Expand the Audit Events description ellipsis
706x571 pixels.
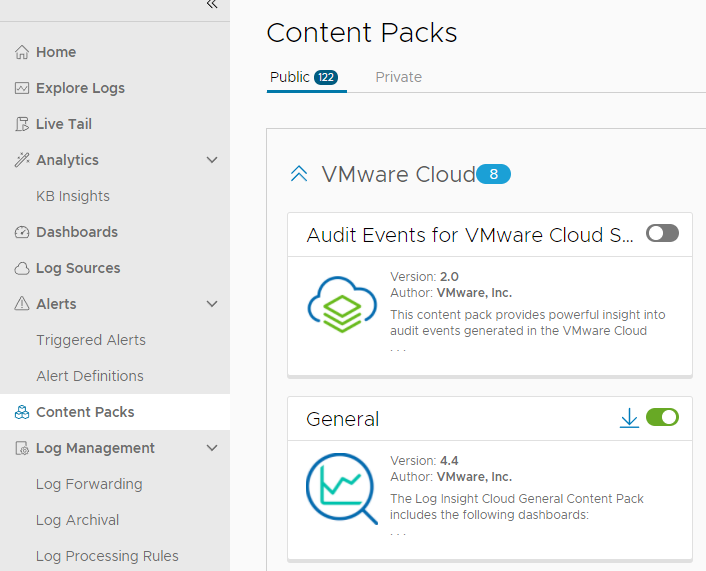click(x=398, y=349)
